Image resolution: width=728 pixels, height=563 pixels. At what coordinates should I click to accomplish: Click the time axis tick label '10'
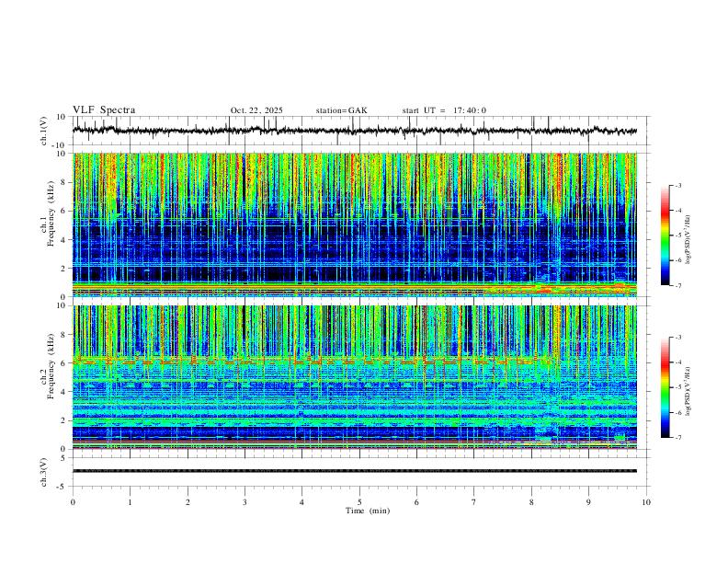pos(646,502)
